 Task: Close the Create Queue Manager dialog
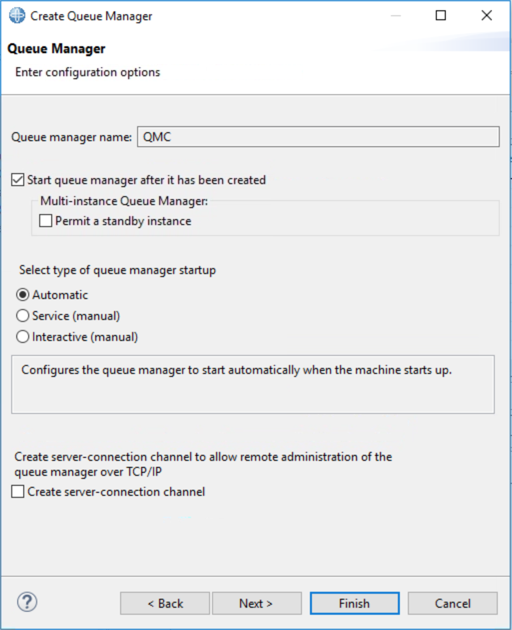(x=486, y=16)
